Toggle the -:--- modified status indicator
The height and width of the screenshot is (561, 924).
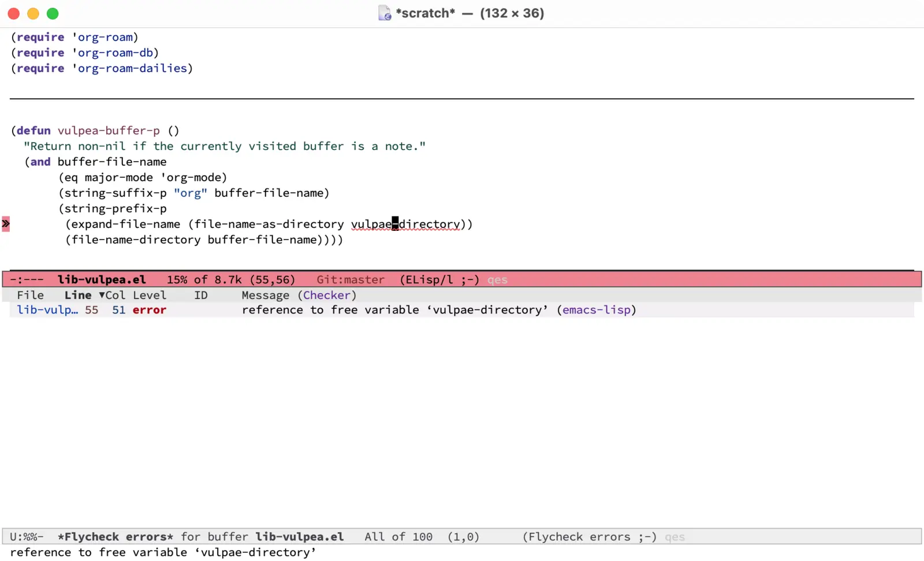[27, 280]
